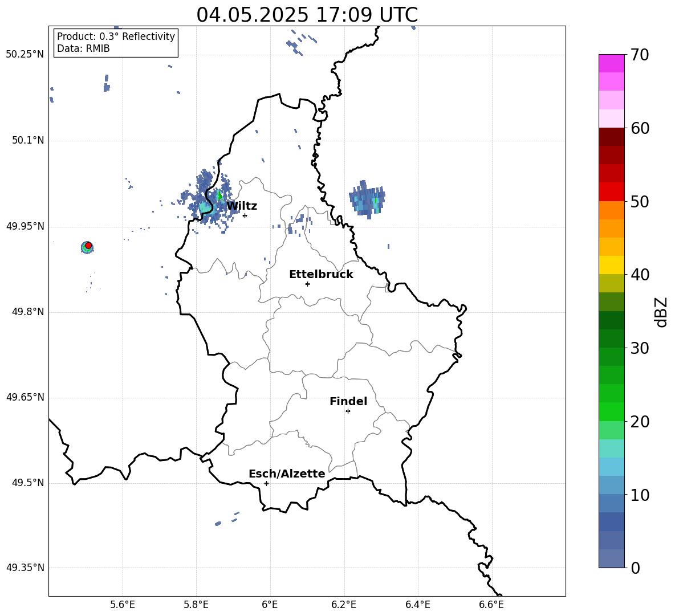Viewport: 675px width, 616px height.
Task: Click the bright magenta top colorbar segment
Action: tap(611, 63)
